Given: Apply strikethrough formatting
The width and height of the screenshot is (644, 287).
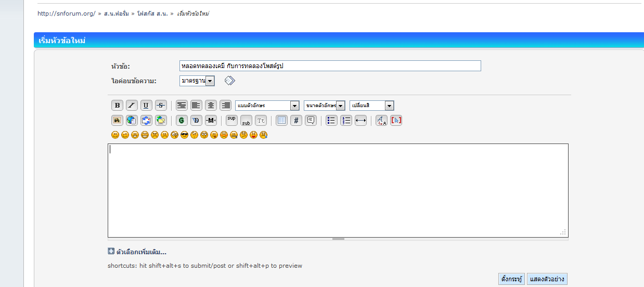Looking at the screenshot, I should click(x=161, y=106).
